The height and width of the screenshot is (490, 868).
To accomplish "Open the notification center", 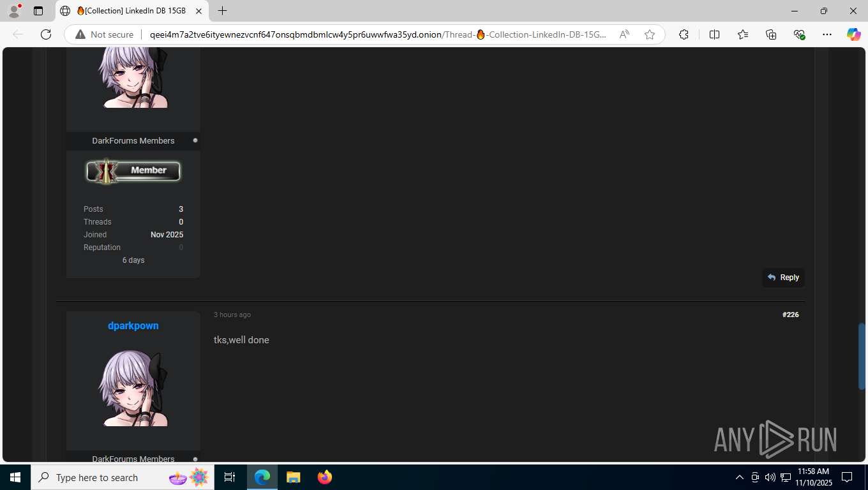I will pyautogui.click(x=847, y=477).
